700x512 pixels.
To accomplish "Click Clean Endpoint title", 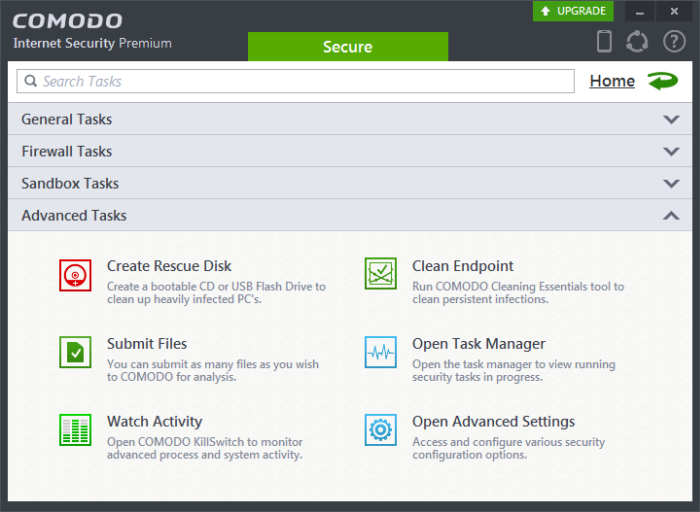I will [462, 266].
